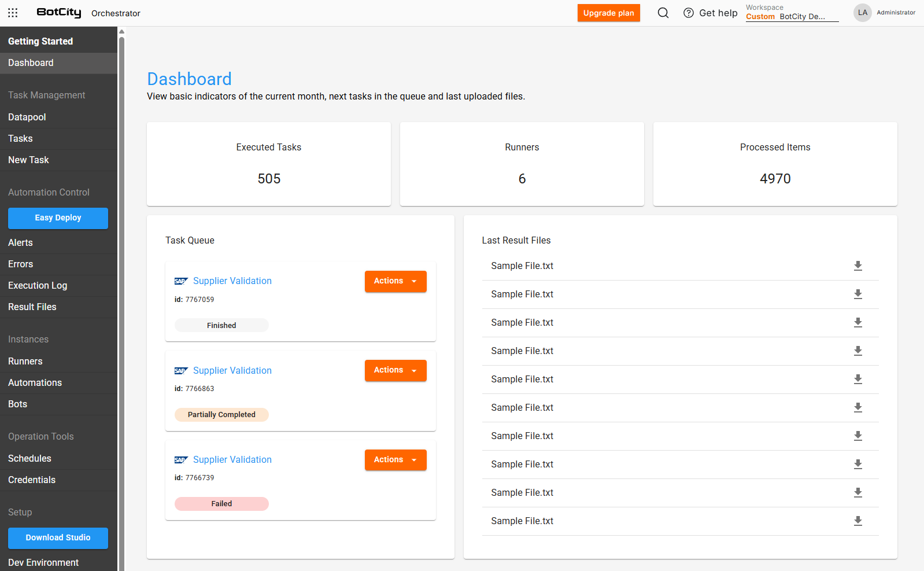
Task: Download the second Sample File.txt
Action: pyautogui.click(x=858, y=294)
